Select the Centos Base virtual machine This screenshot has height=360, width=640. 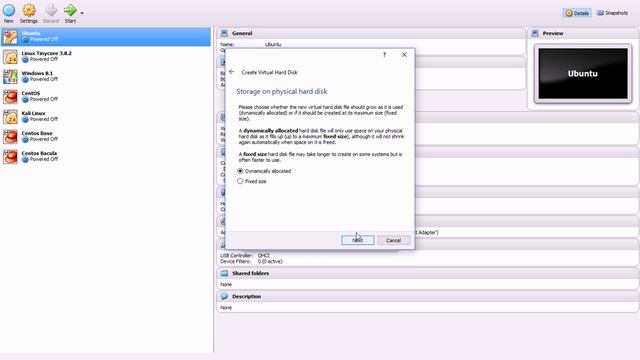pyautogui.click(x=106, y=136)
